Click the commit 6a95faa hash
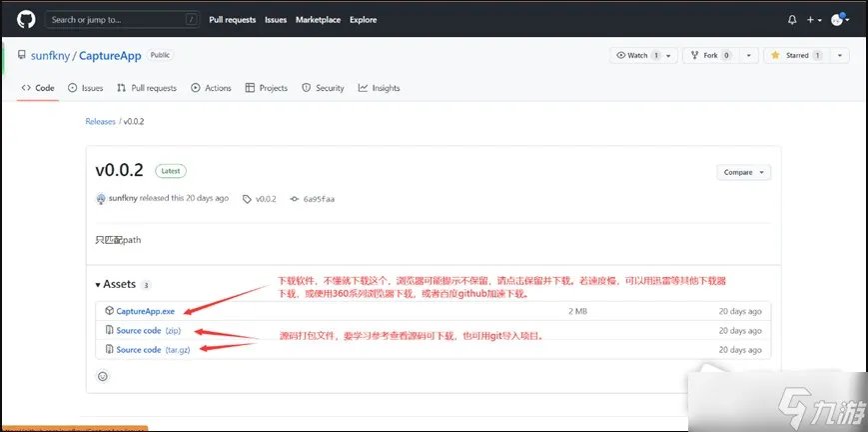The height and width of the screenshot is (432, 868). pos(319,199)
